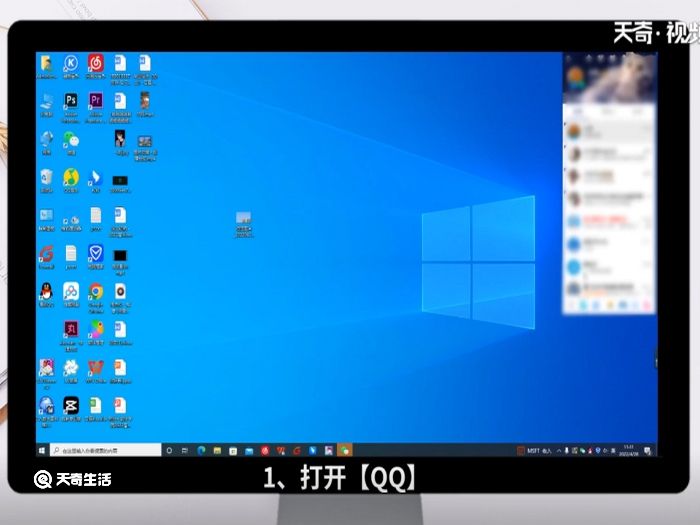The height and width of the screenshot is (525, 700).
Task: Show hidden system tray icons
Action: pos(559,451)
